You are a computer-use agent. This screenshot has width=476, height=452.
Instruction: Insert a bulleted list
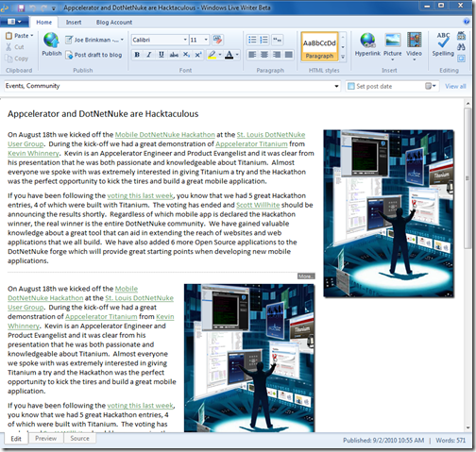point(252,40)
